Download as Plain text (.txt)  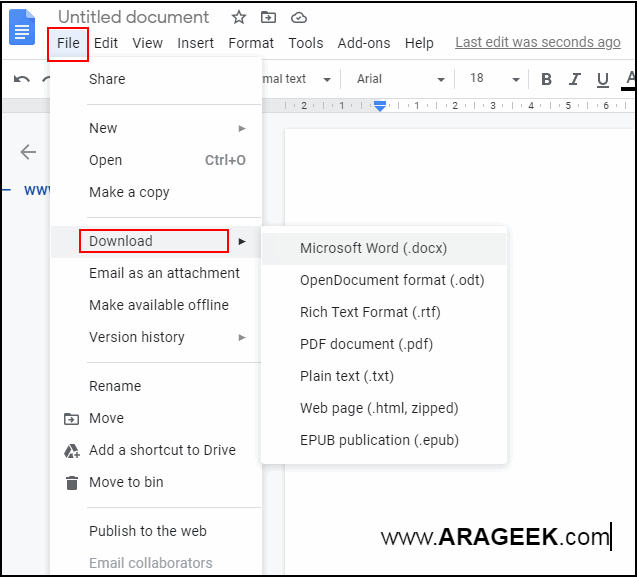pos(384,376)
